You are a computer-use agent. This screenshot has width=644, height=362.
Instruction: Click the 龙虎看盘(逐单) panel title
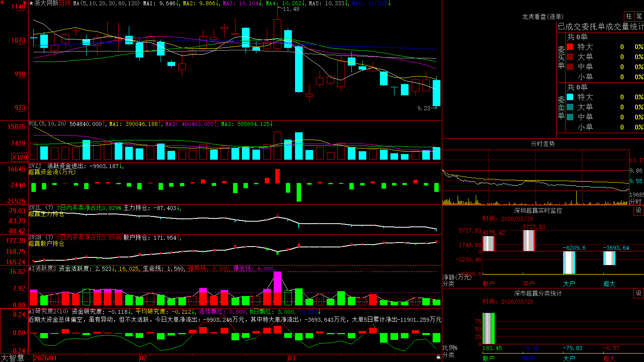pos(543,16)
